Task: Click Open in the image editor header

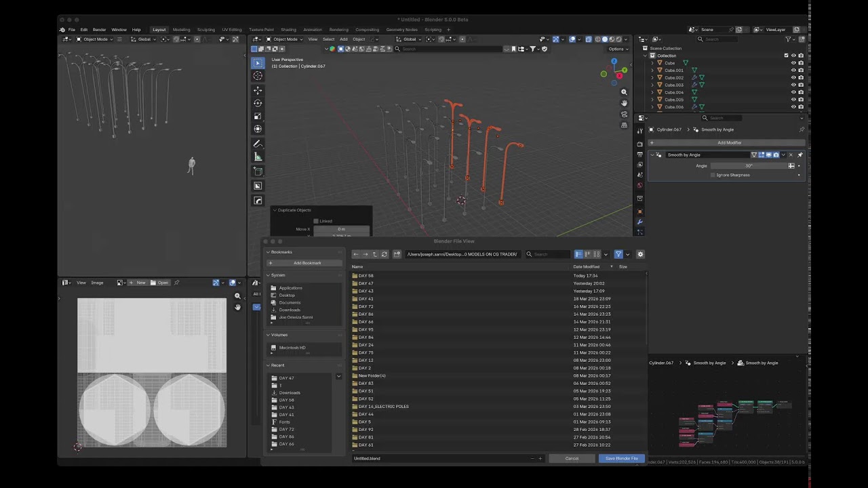Action: point(159,283)
